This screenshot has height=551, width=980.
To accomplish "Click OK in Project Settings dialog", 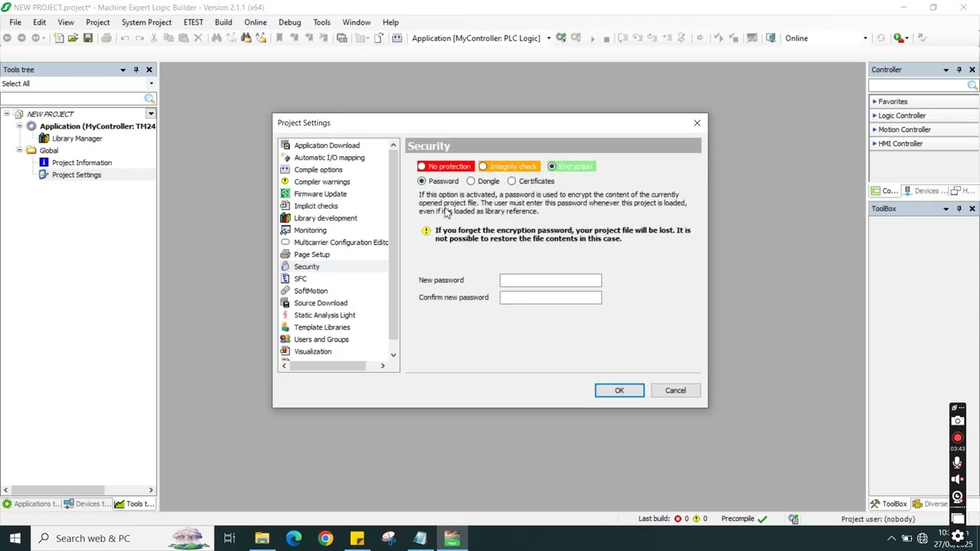I will [619, 390].
